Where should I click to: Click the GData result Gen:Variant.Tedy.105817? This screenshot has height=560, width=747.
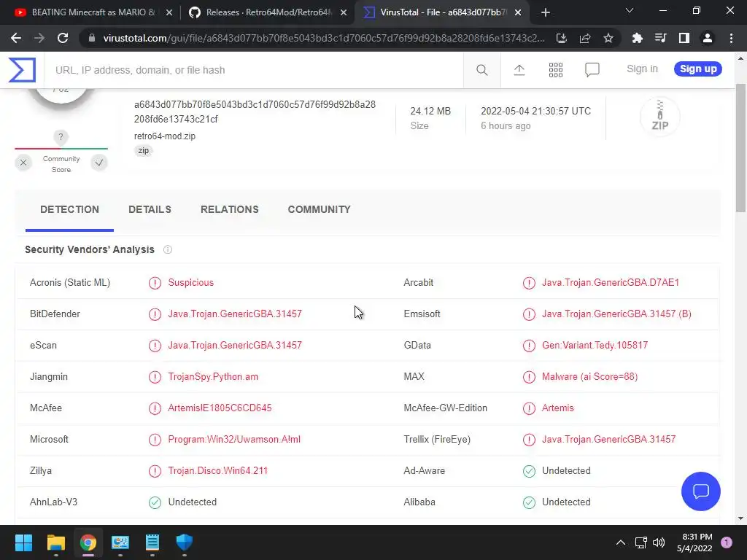coord(595,345)
